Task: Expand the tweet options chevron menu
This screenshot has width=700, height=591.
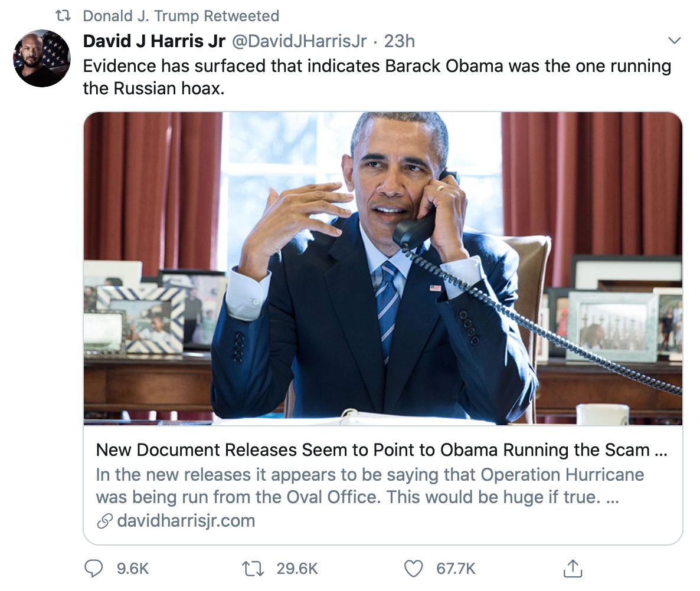Action: (x=673, y=41)
